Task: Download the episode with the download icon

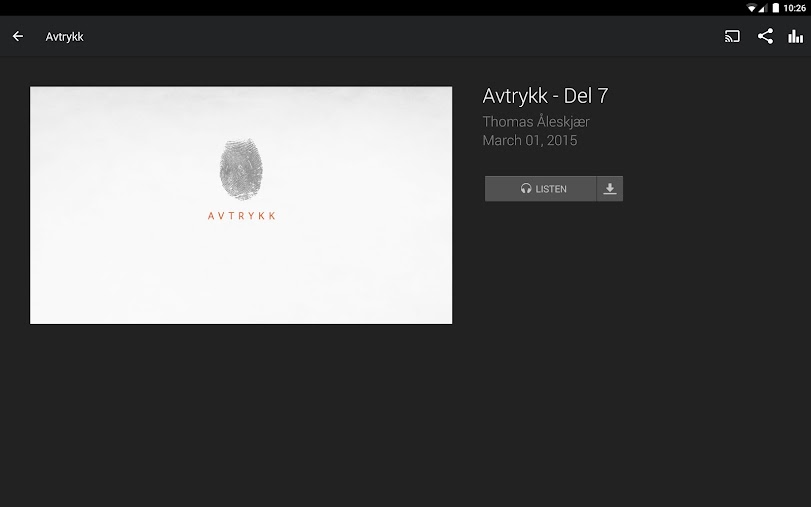Action: (610, 189)
